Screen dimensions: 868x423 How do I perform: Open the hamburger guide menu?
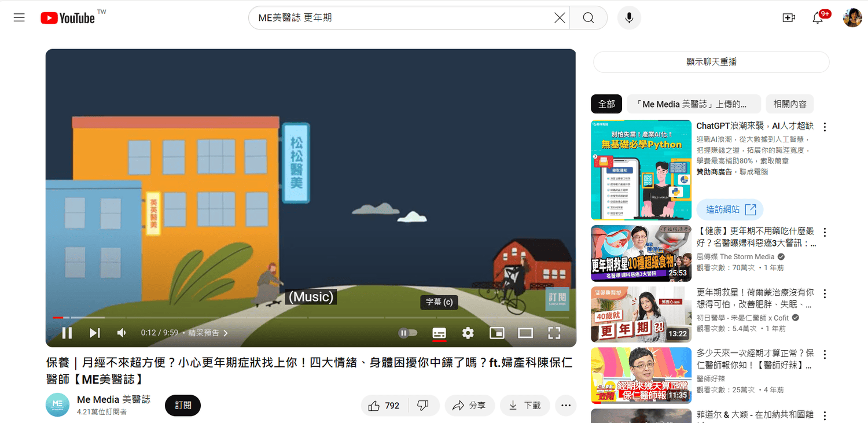point(19,18)
